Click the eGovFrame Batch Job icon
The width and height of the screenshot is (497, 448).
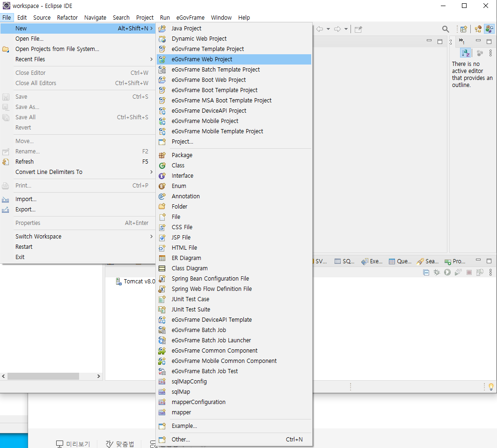162,330
